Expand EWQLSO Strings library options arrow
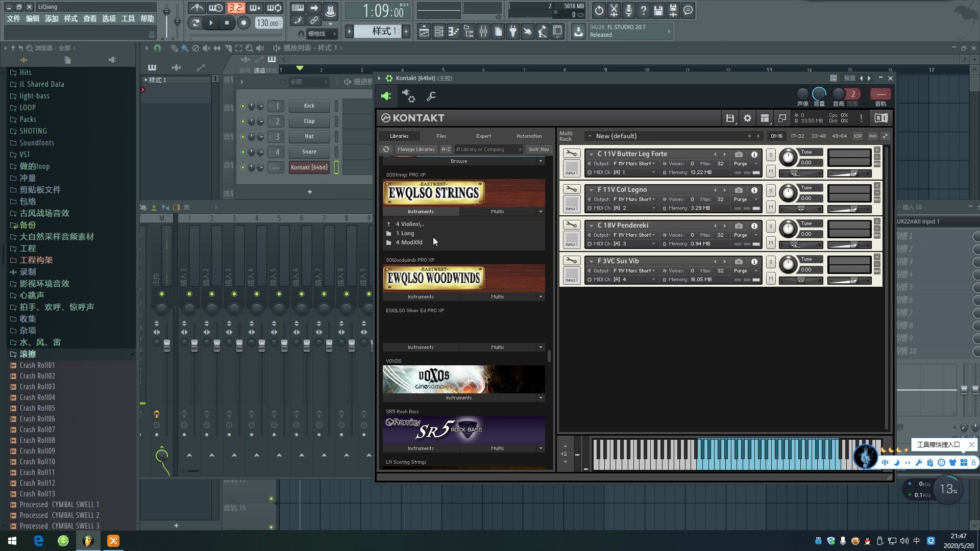980x551 pixels. pos(541,212)
